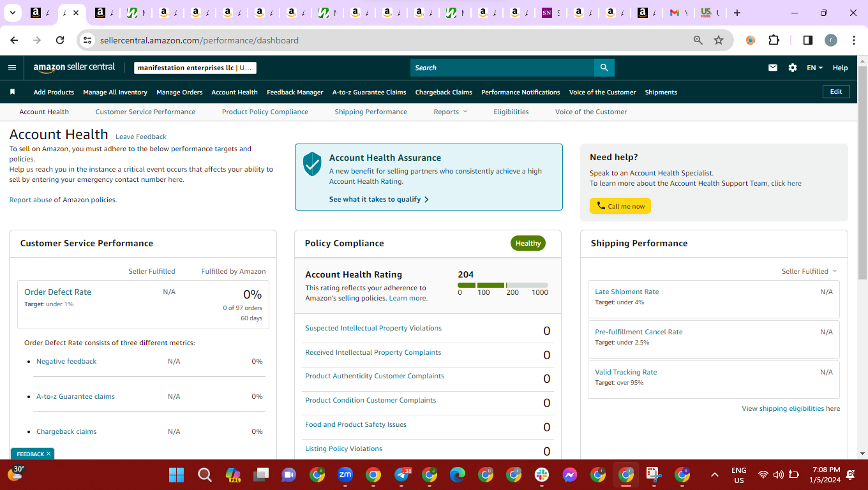Viewport: 868px width, 490px height.
Task: Open the Seller Central mail messages icon
Action: (773, 68)
